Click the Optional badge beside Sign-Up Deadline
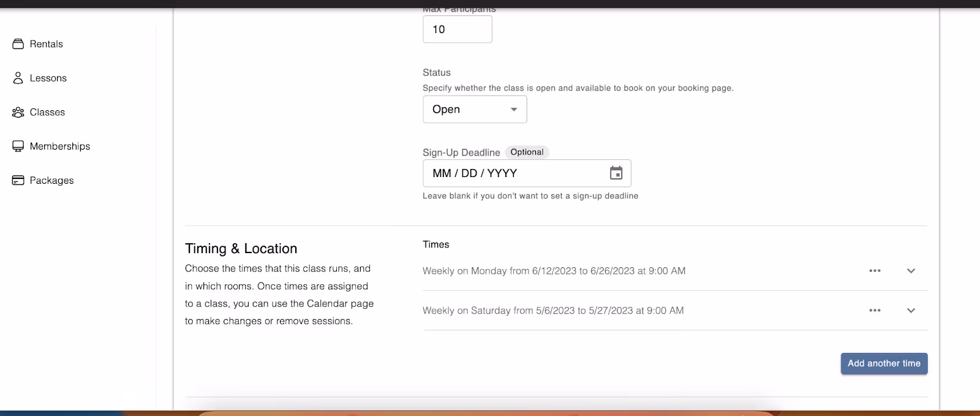980x416 pixels. click(x=527, y=152)
